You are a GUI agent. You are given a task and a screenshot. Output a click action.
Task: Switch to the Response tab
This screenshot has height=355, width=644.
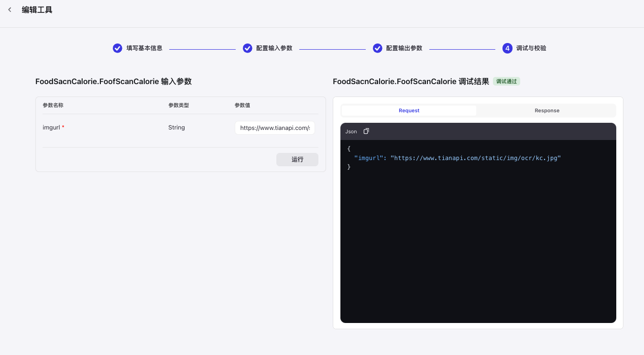(x=547, y=110)
